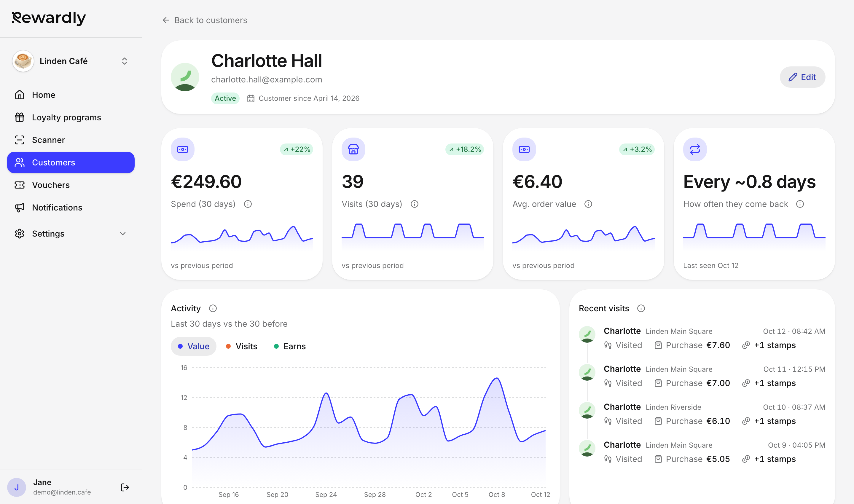The height and width of the screenshot is (504, 854).
Task: Click the Oct 8 peak on Activity chart
Action: 497,378
